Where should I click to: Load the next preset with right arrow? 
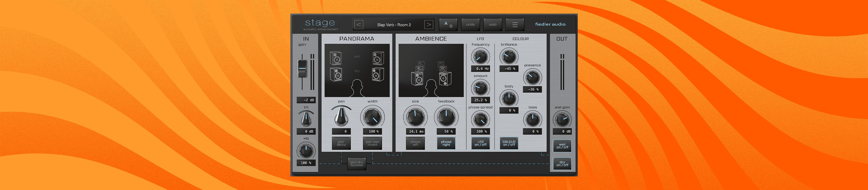(x=428, y=25)
